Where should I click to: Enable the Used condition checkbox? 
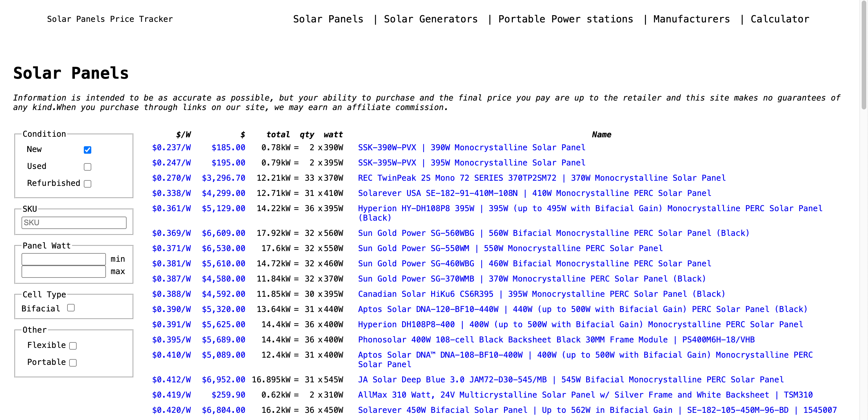pyautogui.click(x=88, y=167)
